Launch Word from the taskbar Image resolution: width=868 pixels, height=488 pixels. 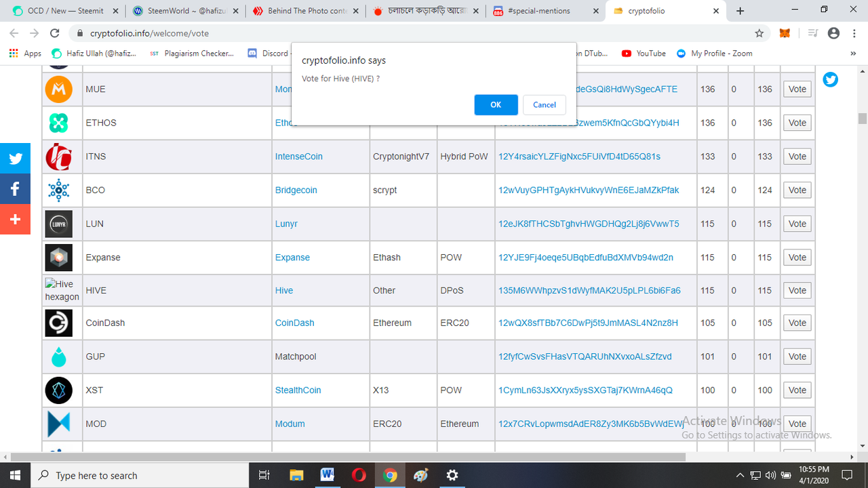click(x=328, y=475)
